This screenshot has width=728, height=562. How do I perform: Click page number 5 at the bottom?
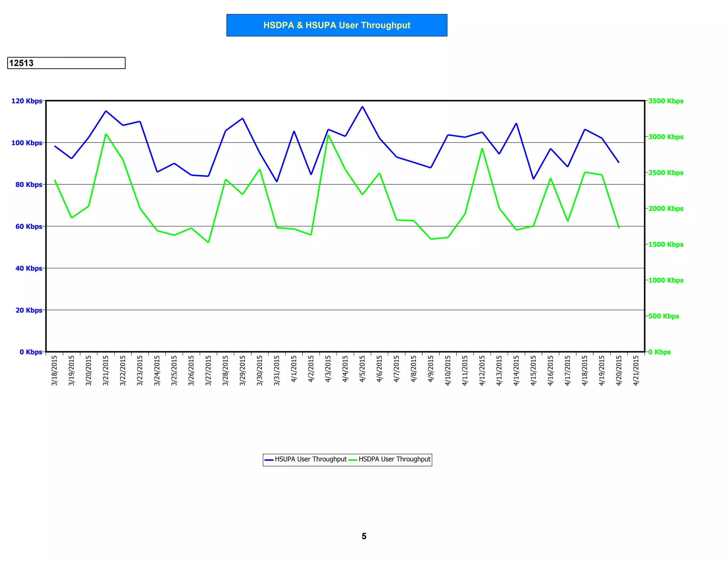click(x=364, y=536)
